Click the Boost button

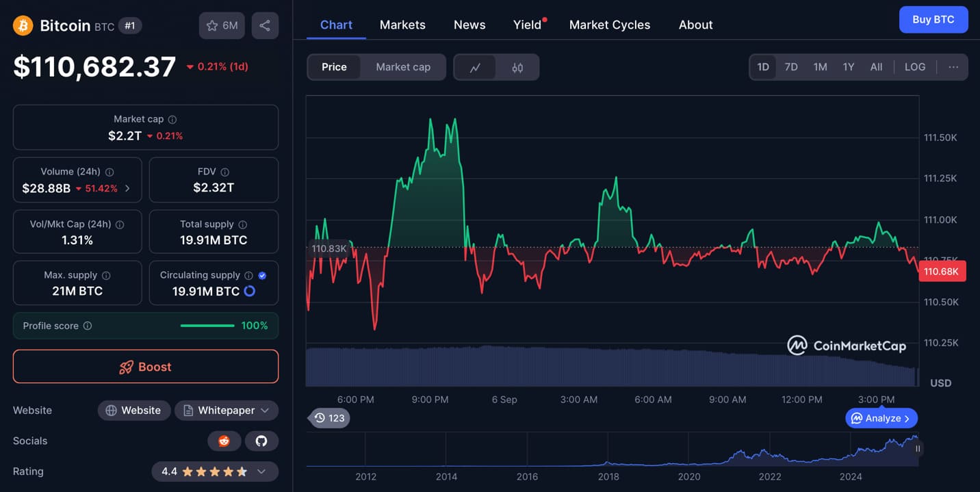coord(146,367)
